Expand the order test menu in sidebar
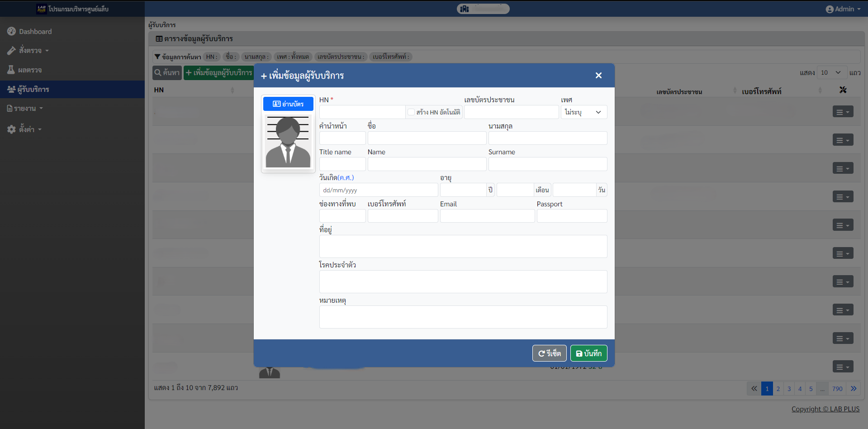The image size is (868, 429). 30,51
